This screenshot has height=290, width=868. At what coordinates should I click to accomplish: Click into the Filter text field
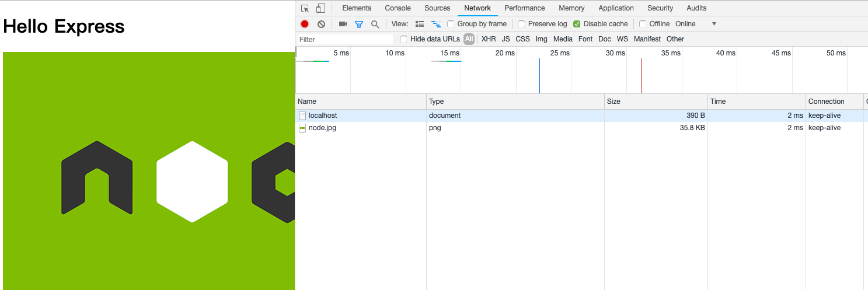(x=345, y=40)
